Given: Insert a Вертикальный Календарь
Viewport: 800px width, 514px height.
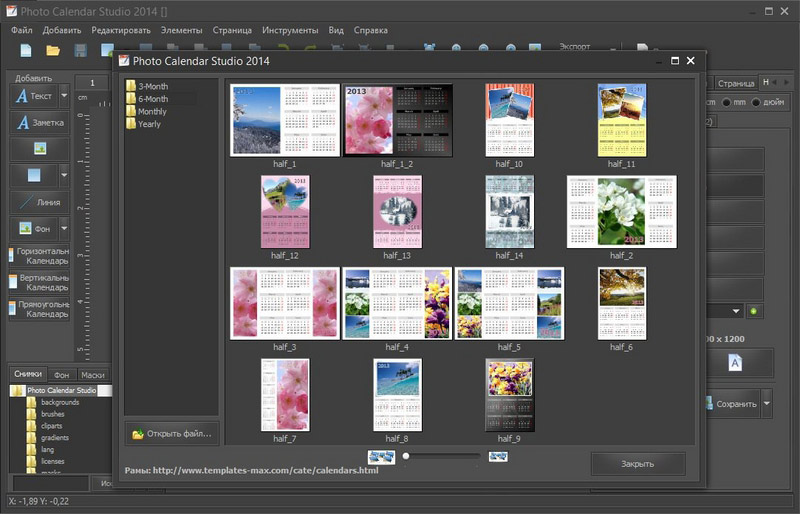Looking at the screenshot, I should (x=39, y=282).
